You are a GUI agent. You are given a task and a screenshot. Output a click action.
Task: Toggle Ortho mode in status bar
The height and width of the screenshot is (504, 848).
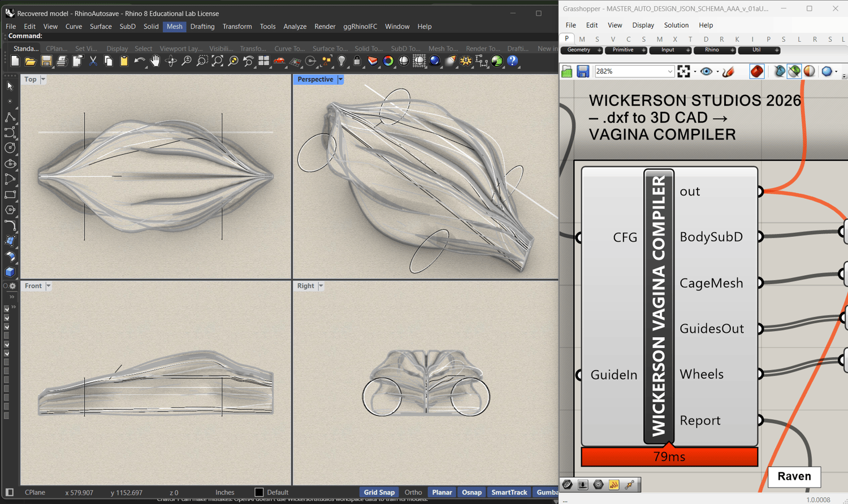click(x=413, y=492)
